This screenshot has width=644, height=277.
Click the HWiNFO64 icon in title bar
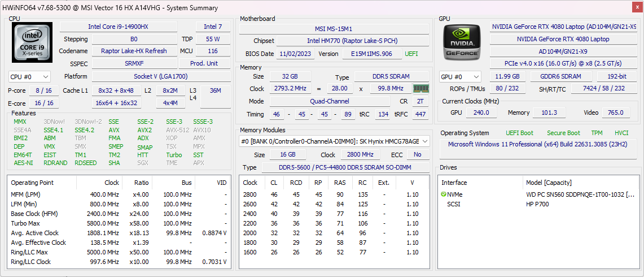pyautogui.click(x=8, y=8)
